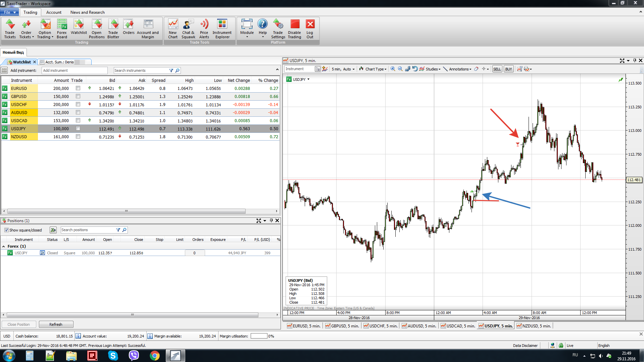Toggle Show square/closed checkbox

coord(6,230)
